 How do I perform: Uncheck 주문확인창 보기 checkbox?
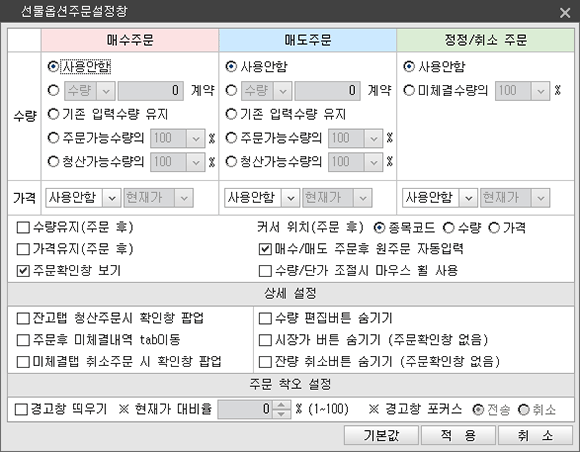tap(23, 271)
